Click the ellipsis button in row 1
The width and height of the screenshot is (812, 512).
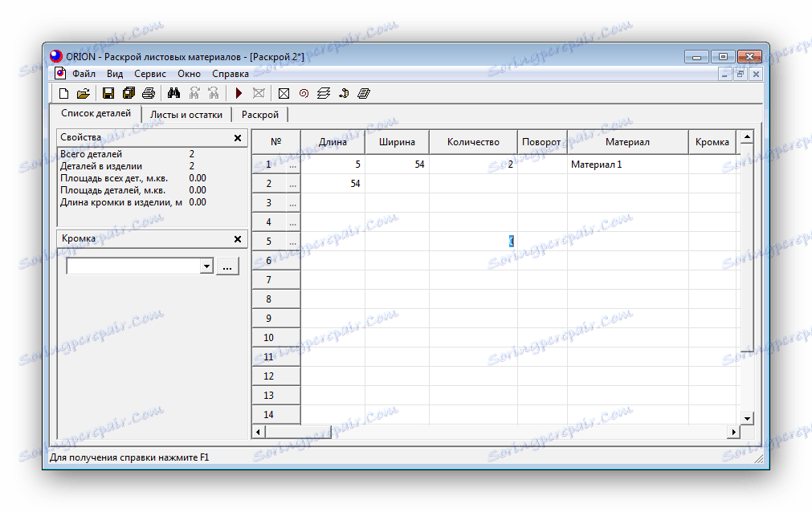(x=293, y=165)
